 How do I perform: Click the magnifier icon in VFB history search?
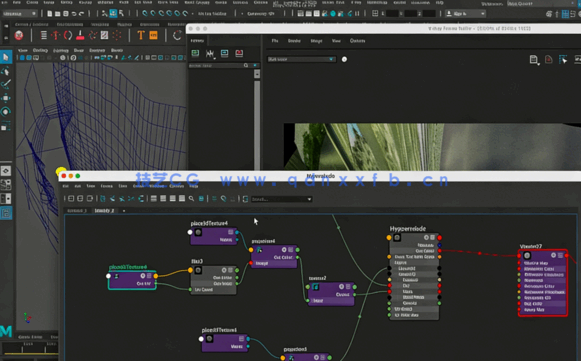click(246, 65)
